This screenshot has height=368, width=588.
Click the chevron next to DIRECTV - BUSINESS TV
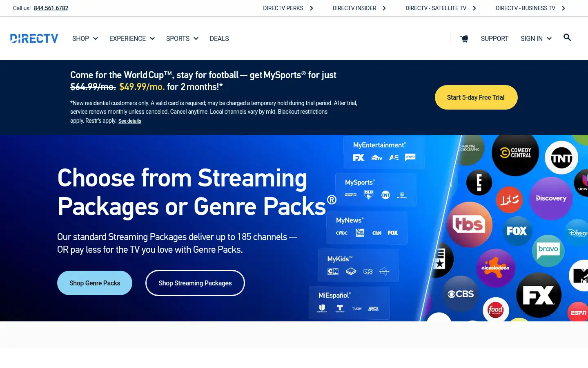563,8
